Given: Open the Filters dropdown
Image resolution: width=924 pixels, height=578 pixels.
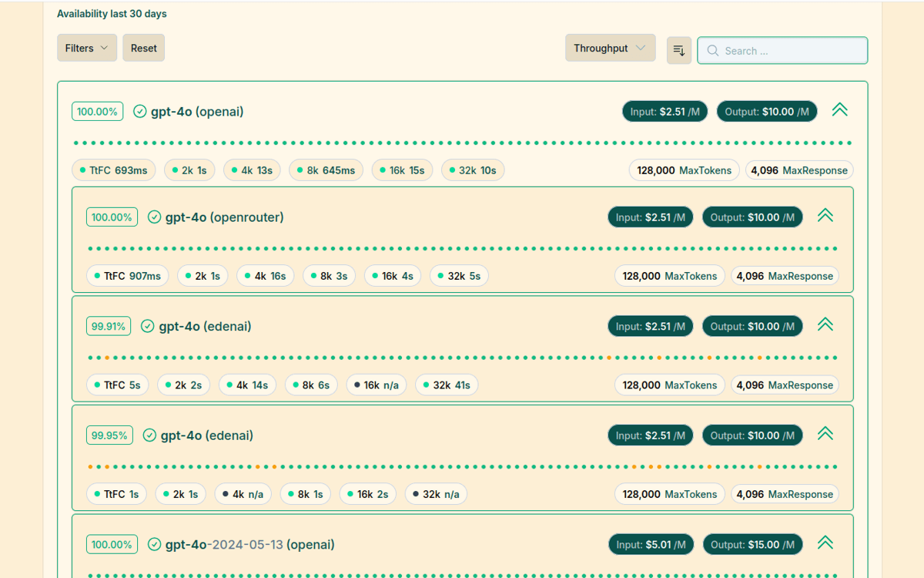Looking at the screenshot, I should (87, 48).
